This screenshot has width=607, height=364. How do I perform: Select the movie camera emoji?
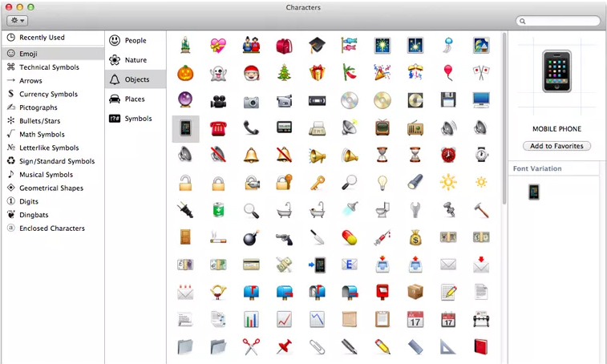pyautogui.click(x=218, y=101)
